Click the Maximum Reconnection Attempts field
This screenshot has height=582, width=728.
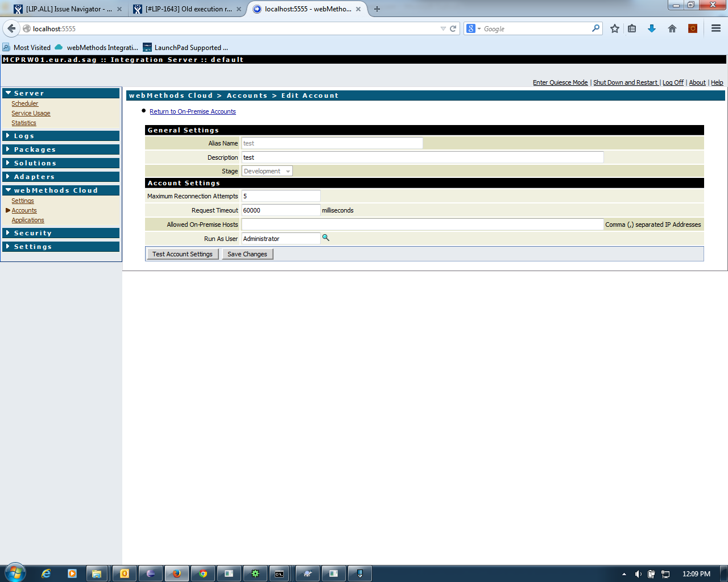point(281,196)
